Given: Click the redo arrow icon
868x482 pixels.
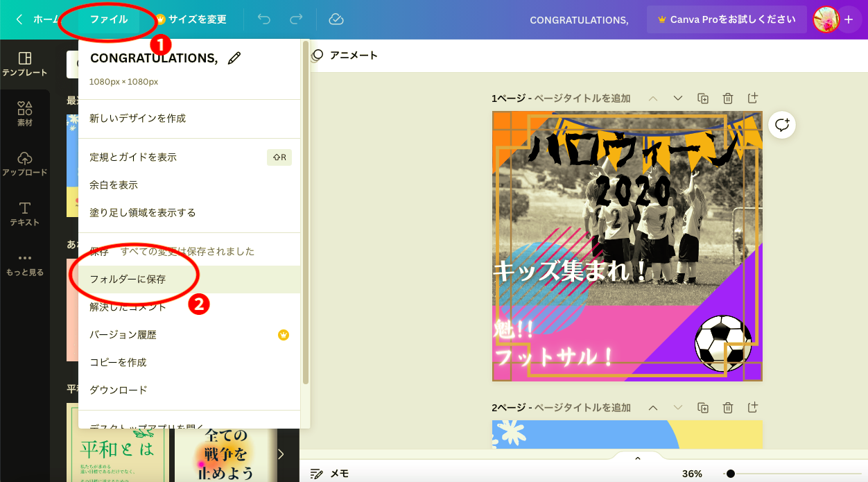Looking at the screenshot, I should tap(297, 19).
